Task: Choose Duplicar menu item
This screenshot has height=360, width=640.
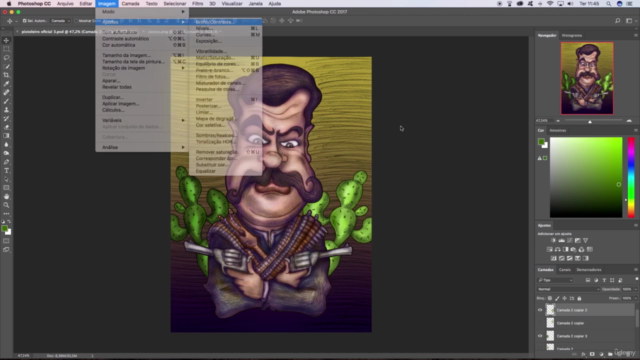Action: 142,97
